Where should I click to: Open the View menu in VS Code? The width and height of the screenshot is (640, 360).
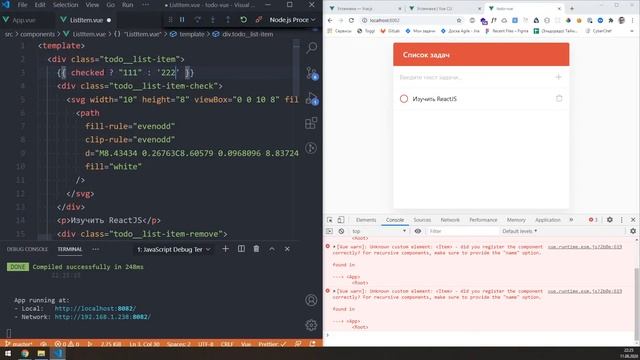(92, 5)
